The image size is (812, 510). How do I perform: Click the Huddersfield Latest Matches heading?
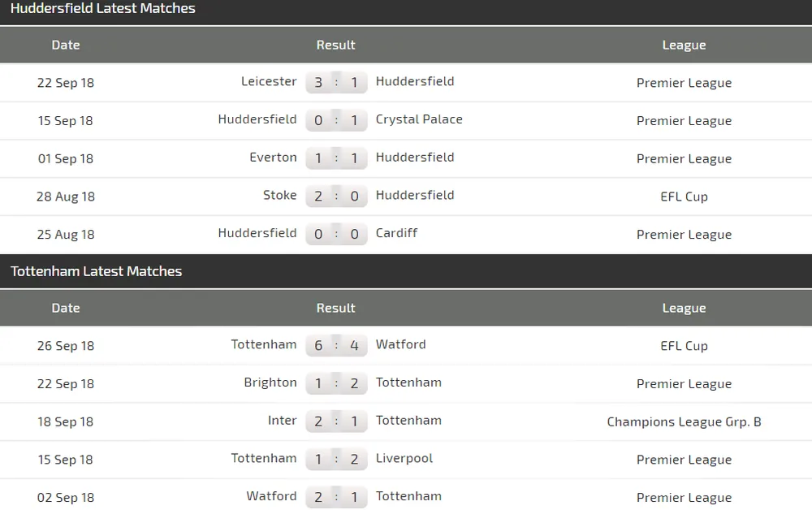[x=103, y=9]
